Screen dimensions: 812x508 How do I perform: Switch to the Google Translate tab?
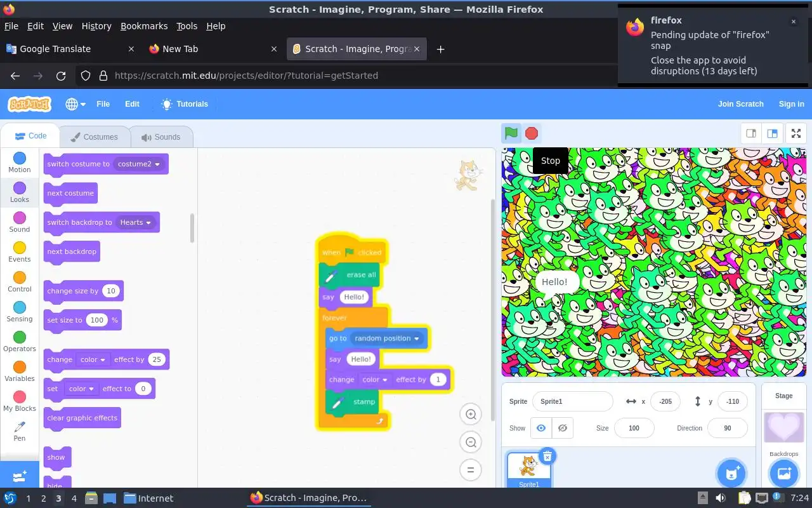tap(70, 49)
